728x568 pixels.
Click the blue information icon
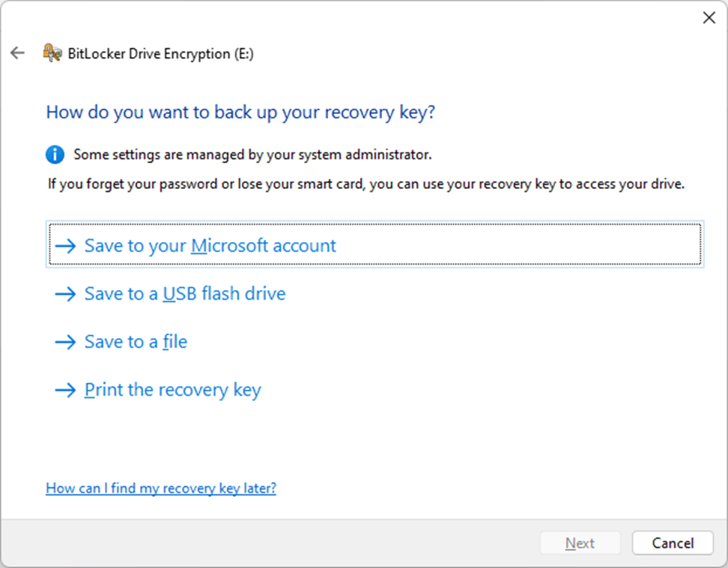[x=55, y=155]
